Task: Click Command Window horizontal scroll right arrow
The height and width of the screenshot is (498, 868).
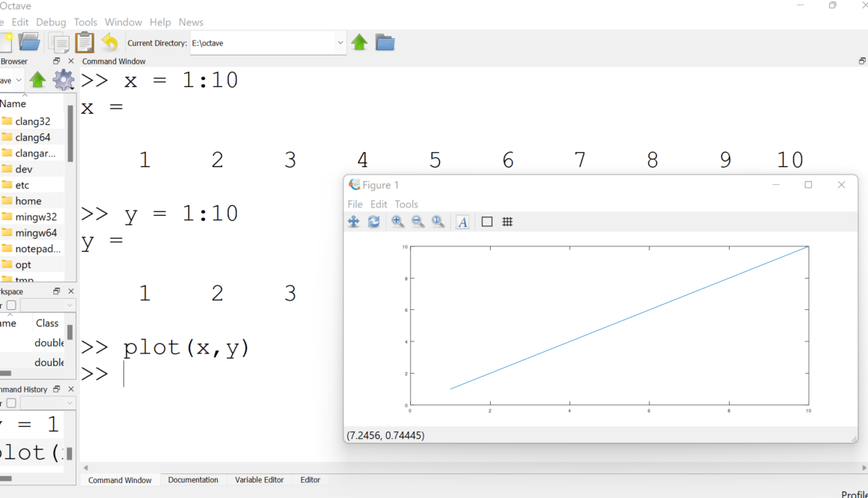Action: (x=864, y=468)
